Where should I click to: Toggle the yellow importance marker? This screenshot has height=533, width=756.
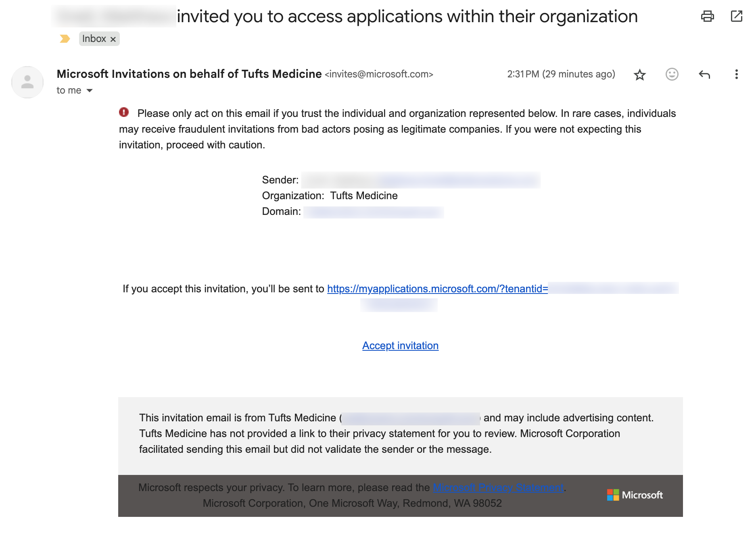[x=65, y=39]
